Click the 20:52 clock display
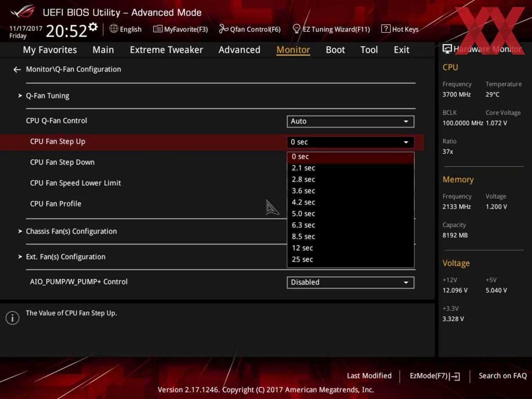Image resolution: width=532 pixels, height=399 pixels. pos(66,31)
